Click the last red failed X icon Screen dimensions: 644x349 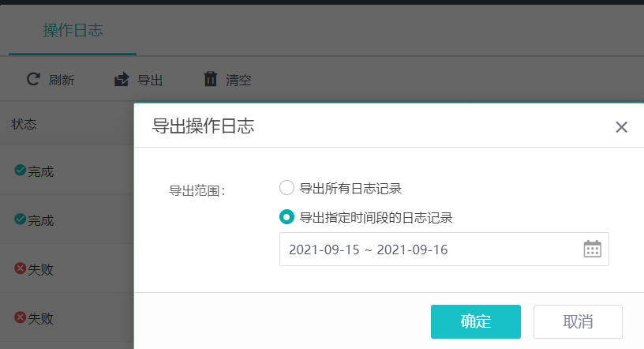tap(21, 317)
